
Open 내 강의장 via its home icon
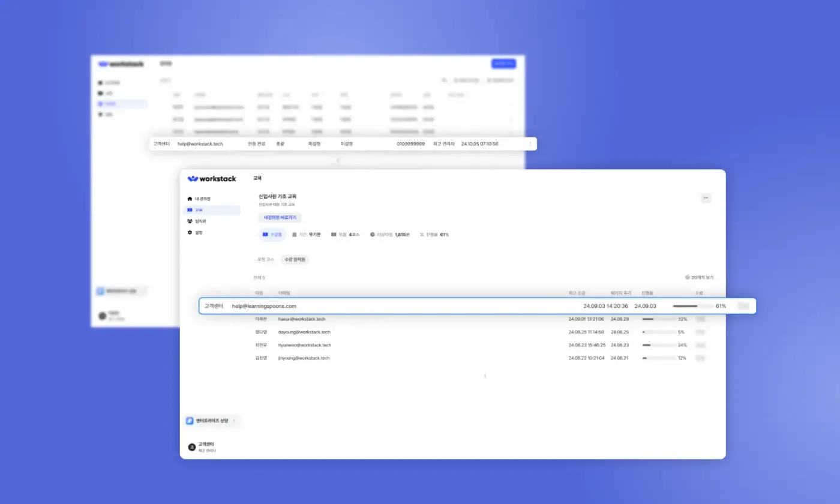coord(190,199)
